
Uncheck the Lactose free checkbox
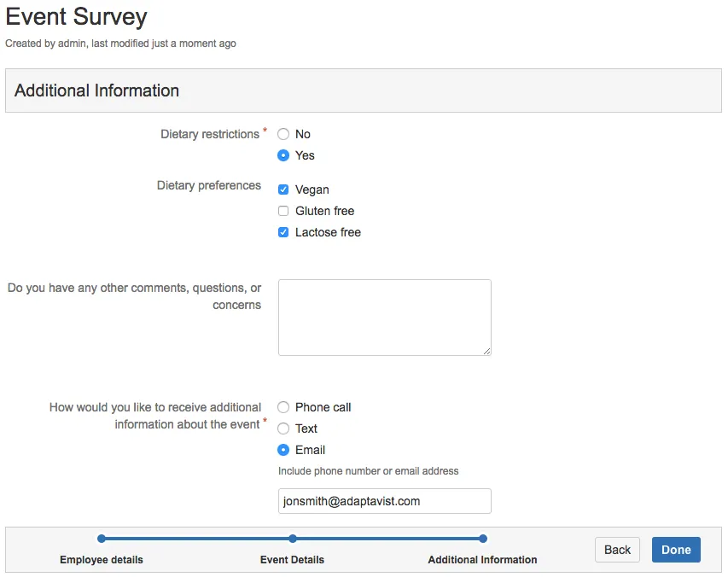pos(283,232)
